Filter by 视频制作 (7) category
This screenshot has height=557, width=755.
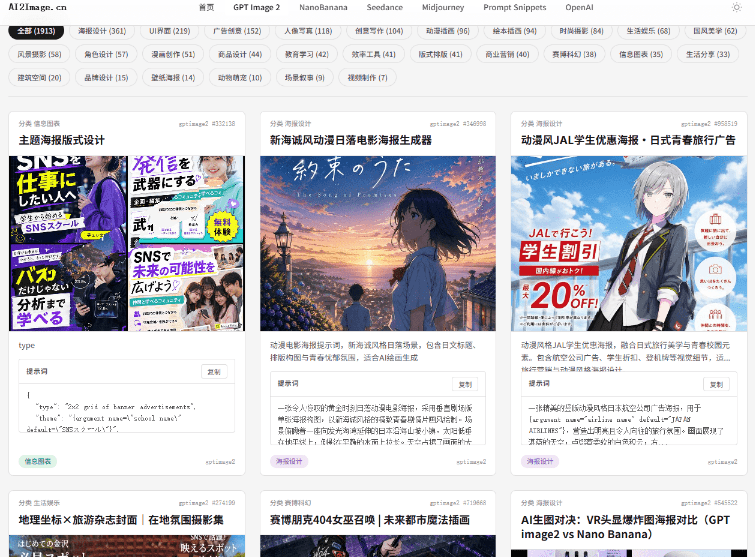click(x=367, y=78)
